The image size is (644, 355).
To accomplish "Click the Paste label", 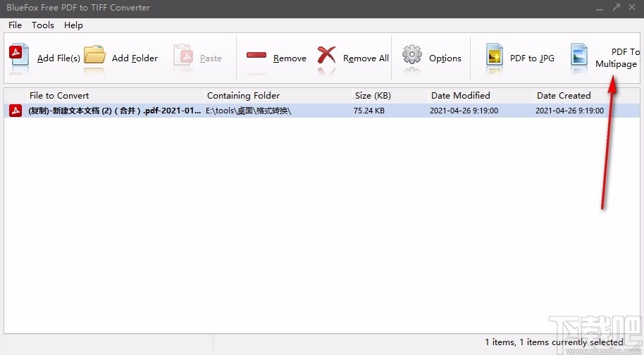I will point(211,58).
